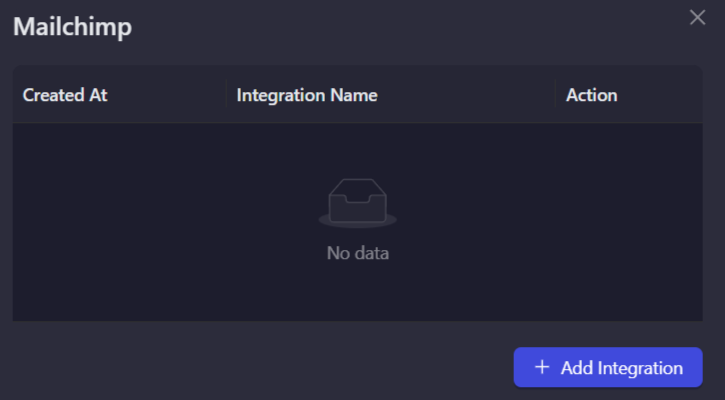Click the No data label
This screenshot has height=400, width=725.
(x=357, y=253)
